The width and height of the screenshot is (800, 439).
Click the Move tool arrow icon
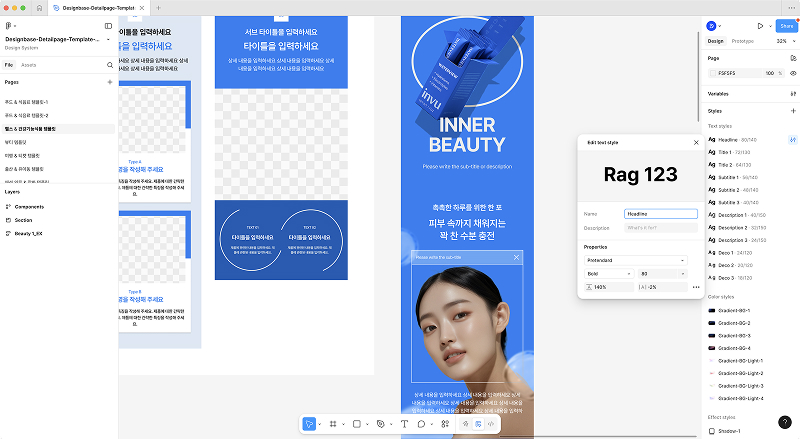(309, 424)
